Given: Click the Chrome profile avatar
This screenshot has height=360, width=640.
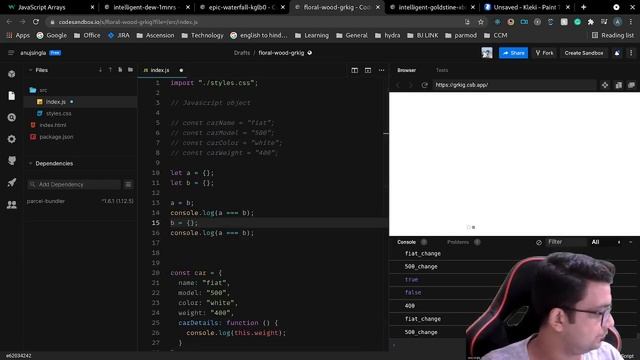Looking at the screenshot, I should tap(618, 22).
